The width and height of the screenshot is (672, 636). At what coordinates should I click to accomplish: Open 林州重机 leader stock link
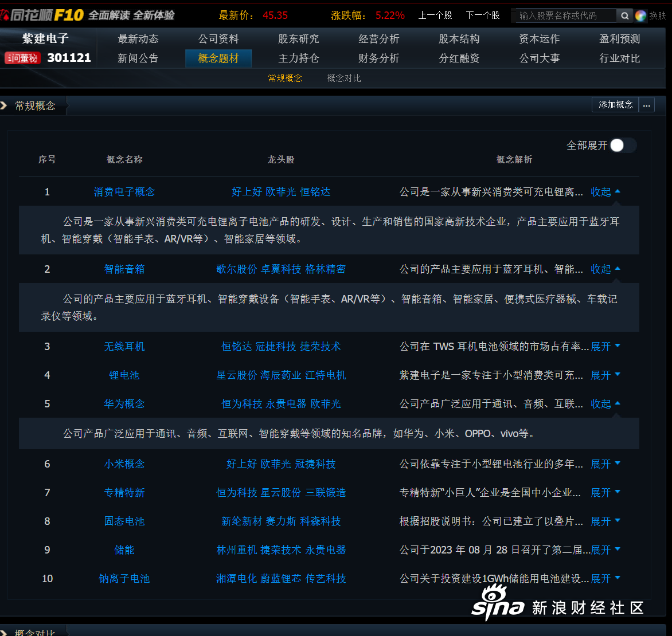click(x=237, y=549)
